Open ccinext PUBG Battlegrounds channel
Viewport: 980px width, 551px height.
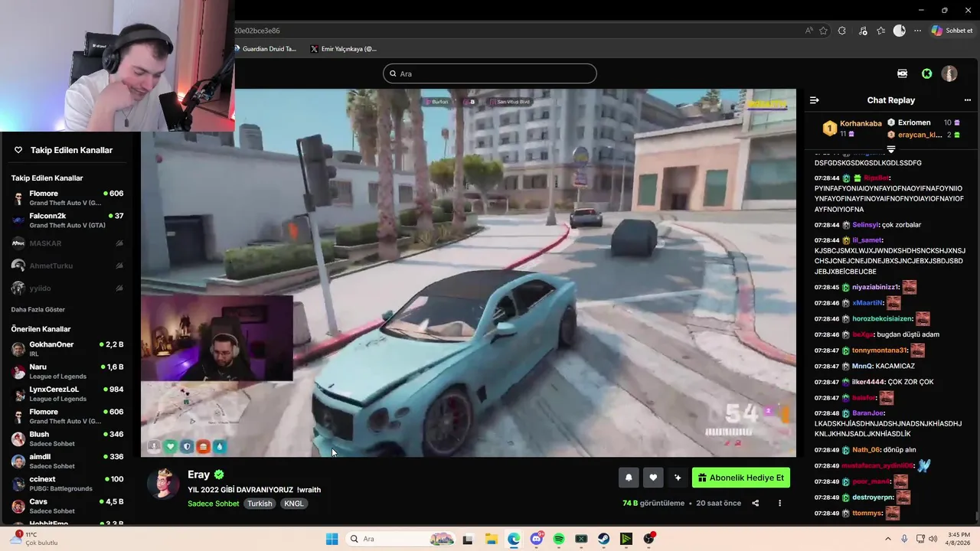tap(67, 484)
